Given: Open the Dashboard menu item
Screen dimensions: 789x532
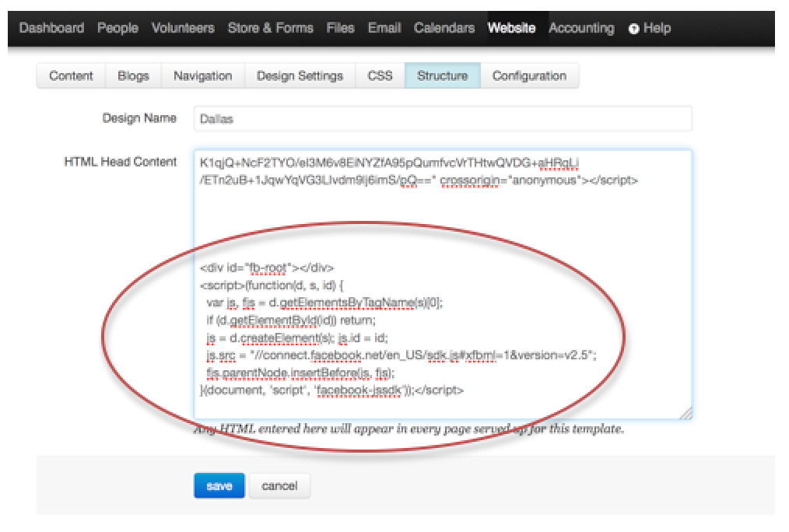Looking at the screenshot, I should [x=51, y=28].
